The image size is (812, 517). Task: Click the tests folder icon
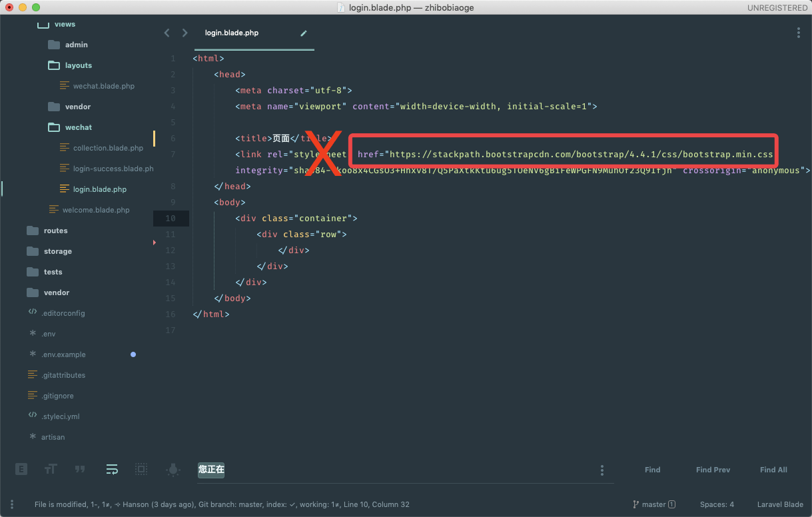click(x=33, y=272)
